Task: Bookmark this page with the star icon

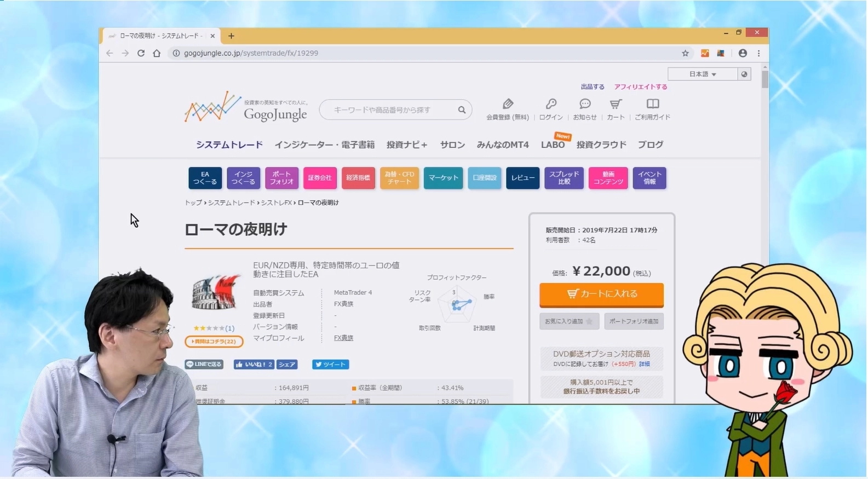Action: (x=685, y=53)
